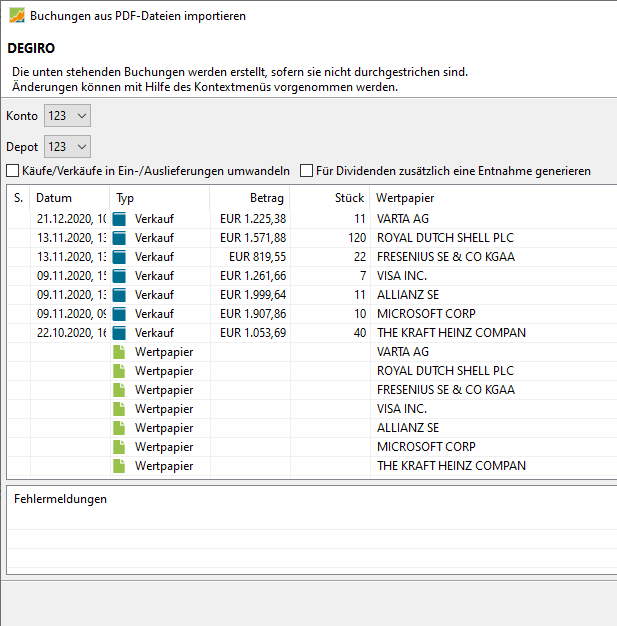The image size is (617, 626).
Task: Sort by the Wertpapier column header
Action: (493, 198)
